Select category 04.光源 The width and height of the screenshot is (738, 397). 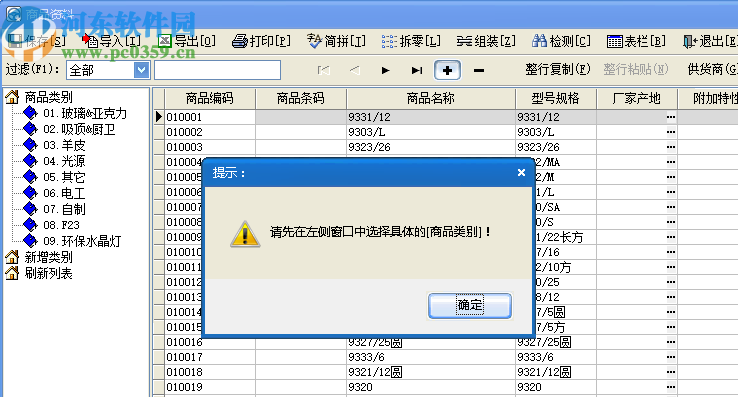[64, 161]
